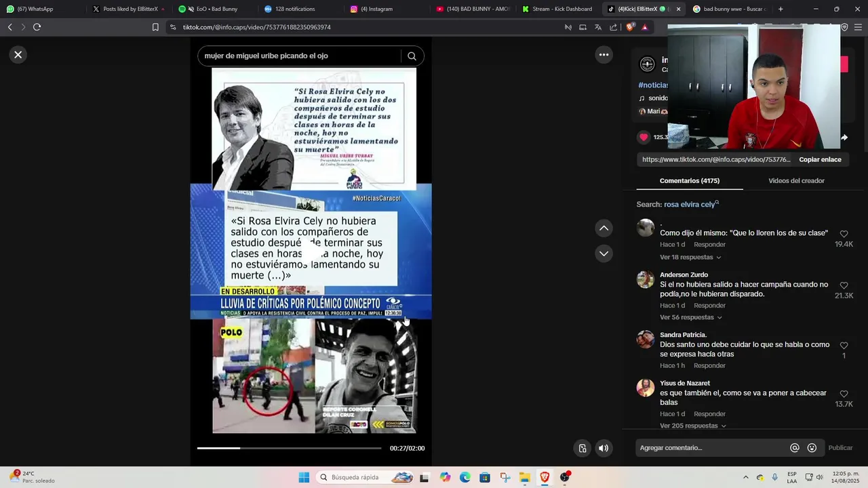Click the Búsqueda rápida taskbar search
Viewport: 868px width, 488px height.
click(366, 477)
